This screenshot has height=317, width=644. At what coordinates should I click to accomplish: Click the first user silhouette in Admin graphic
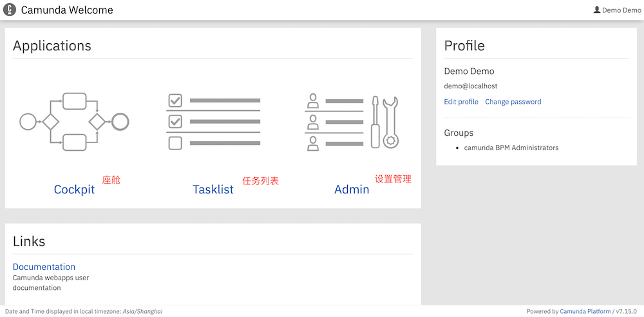point(313,101)
